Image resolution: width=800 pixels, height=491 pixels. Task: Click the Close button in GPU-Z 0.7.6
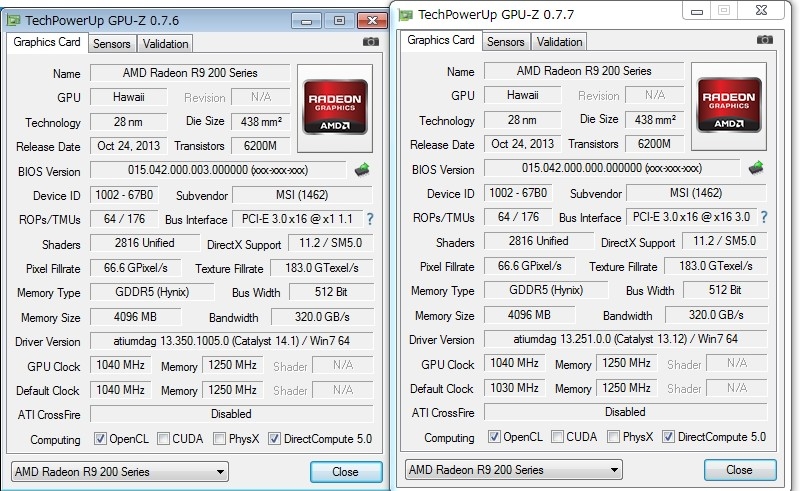pyautogui.click(x=345, y=472)
